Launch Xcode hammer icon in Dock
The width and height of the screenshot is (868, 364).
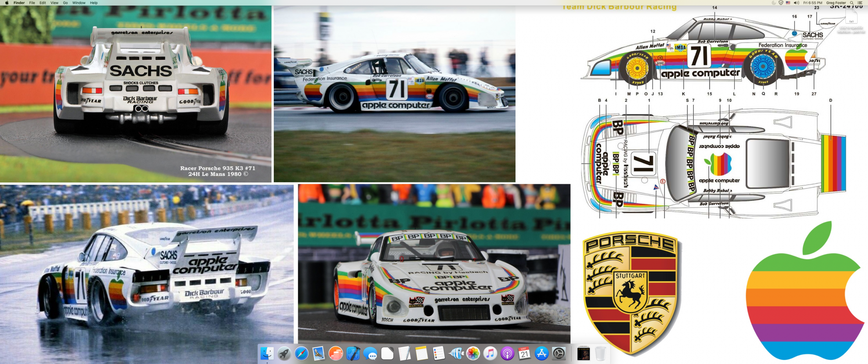click(x=353, y=353)
